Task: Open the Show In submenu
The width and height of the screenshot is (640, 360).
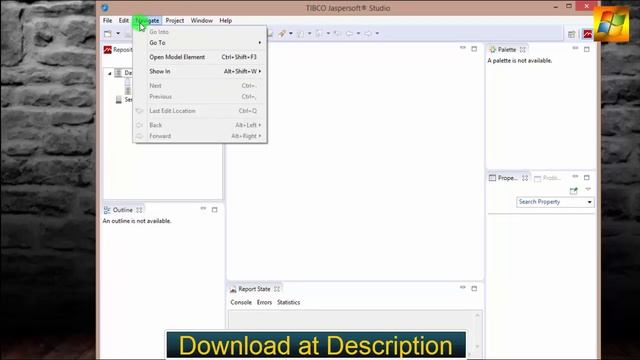Action: click(x=200, y=71)
